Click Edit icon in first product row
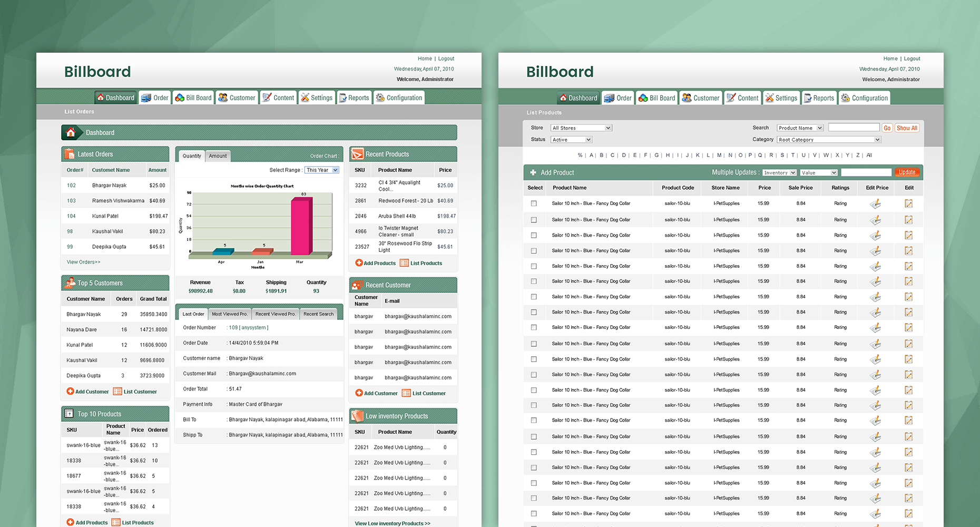Screen dimensions: 980x527 [909, 203]
